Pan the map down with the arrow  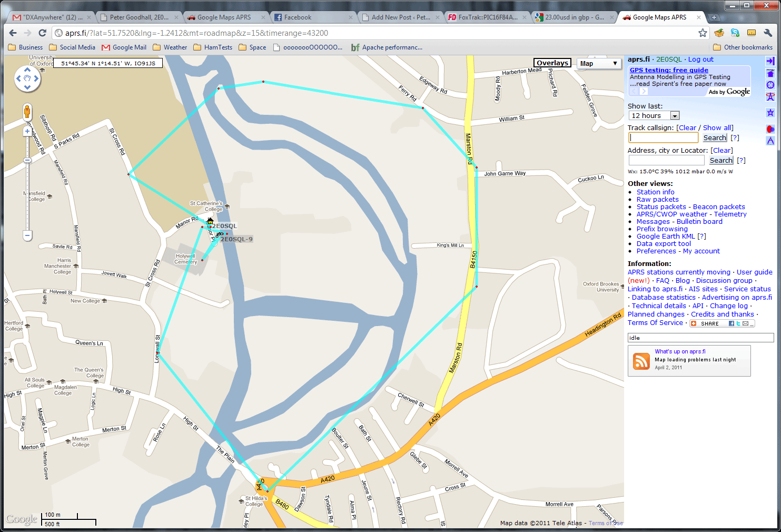(27, 87)
